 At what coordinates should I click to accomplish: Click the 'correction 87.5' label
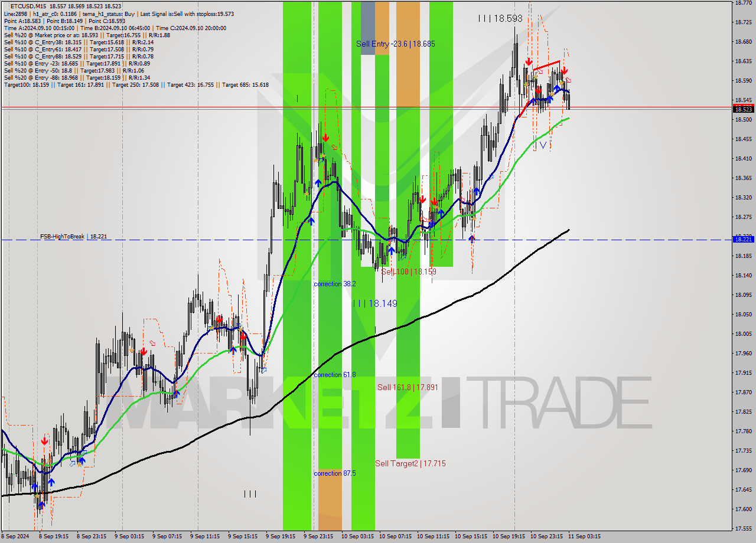coord(335,473)
